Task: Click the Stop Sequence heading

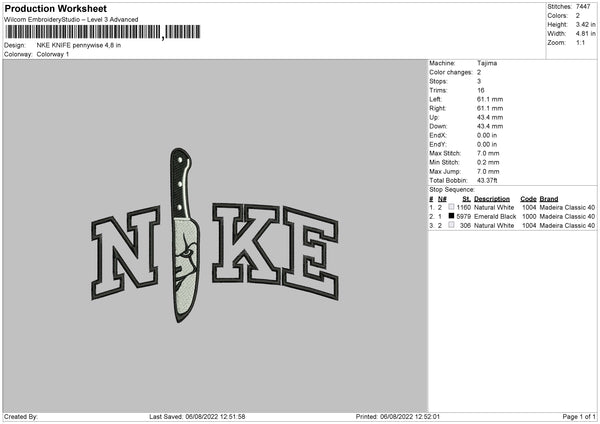Action: [x=452, y=190]
